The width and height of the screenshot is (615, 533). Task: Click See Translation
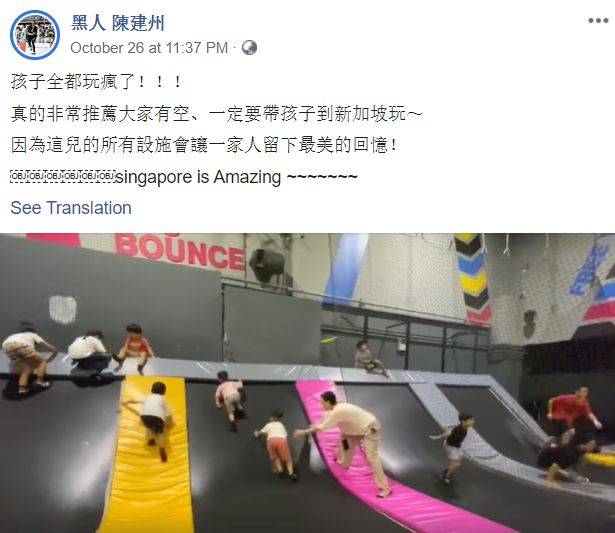click(71, 208)
